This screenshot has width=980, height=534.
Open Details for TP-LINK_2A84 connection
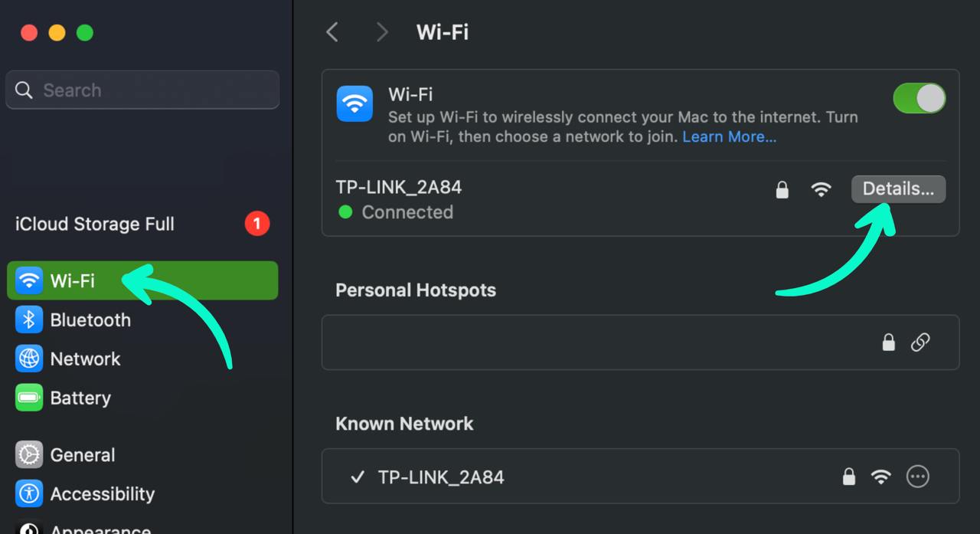898,189
